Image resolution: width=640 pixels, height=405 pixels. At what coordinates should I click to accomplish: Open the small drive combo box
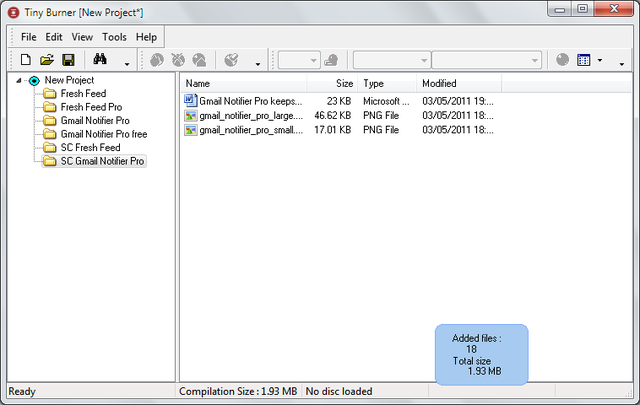tap(299, 60)
